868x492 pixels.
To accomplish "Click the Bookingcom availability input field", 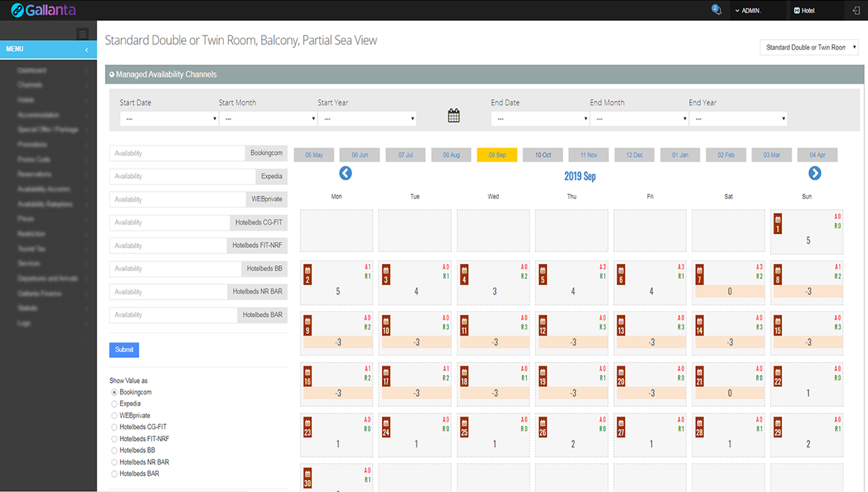I will pos(177,153).
